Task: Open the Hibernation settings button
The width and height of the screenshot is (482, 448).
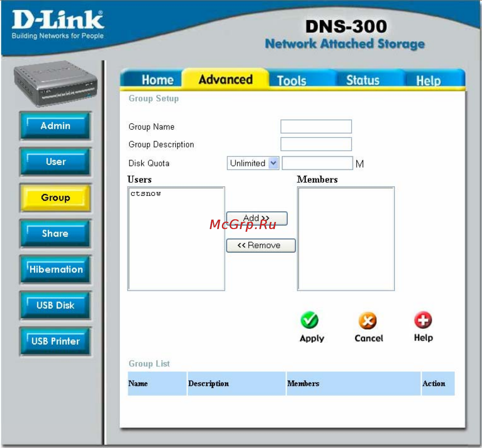Action: point(56,270)
